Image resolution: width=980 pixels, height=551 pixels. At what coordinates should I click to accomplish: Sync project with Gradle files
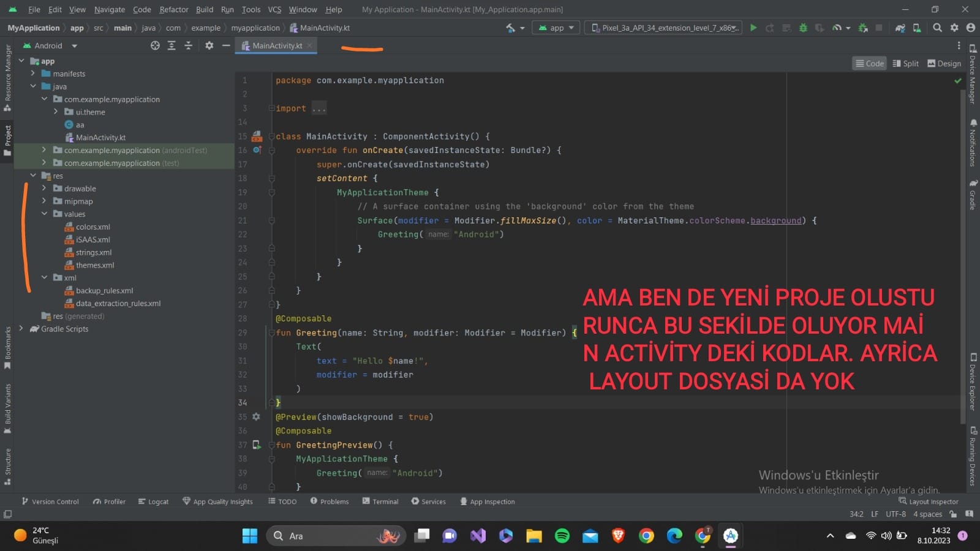coord(900,28)
